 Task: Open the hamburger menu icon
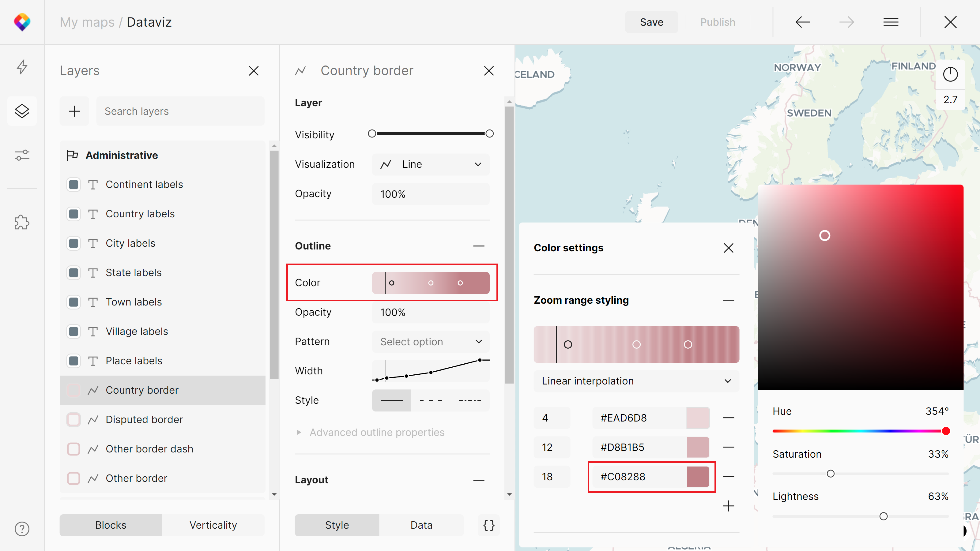[x=890, y=22]
